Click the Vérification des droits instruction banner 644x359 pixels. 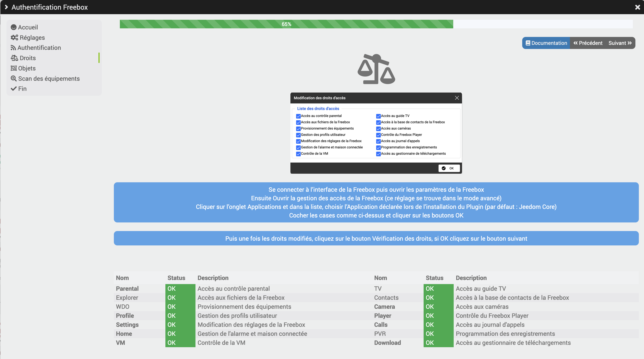[376, 238]
